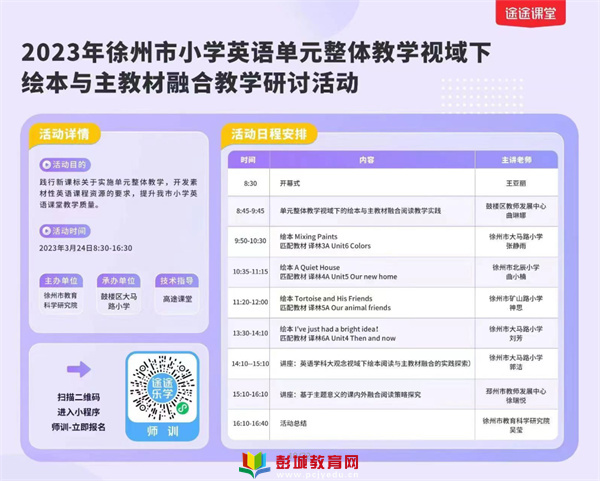Click the 彭城教育网 text link
This screenshot has width=600, height=481.
click(x=317, y=462)
